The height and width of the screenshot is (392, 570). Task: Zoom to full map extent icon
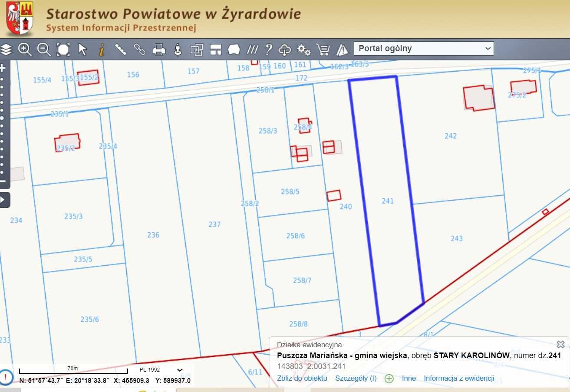tap(63, 49)
